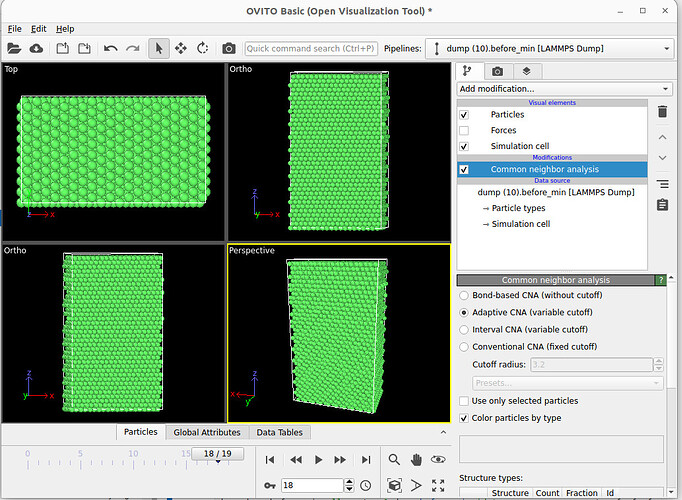This screenshot has width=682, height=500.
Task: Activate the orbit camera eye tool
Action: point(438,460)
